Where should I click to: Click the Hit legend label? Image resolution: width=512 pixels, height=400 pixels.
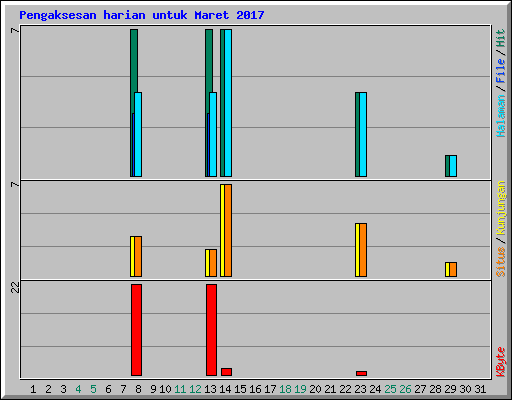[500, 38]
